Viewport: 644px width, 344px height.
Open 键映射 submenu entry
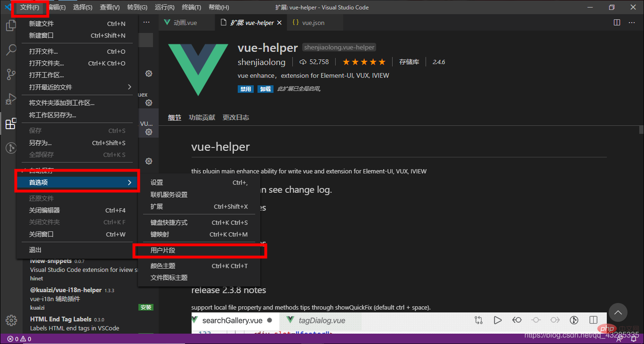[199, 234]
